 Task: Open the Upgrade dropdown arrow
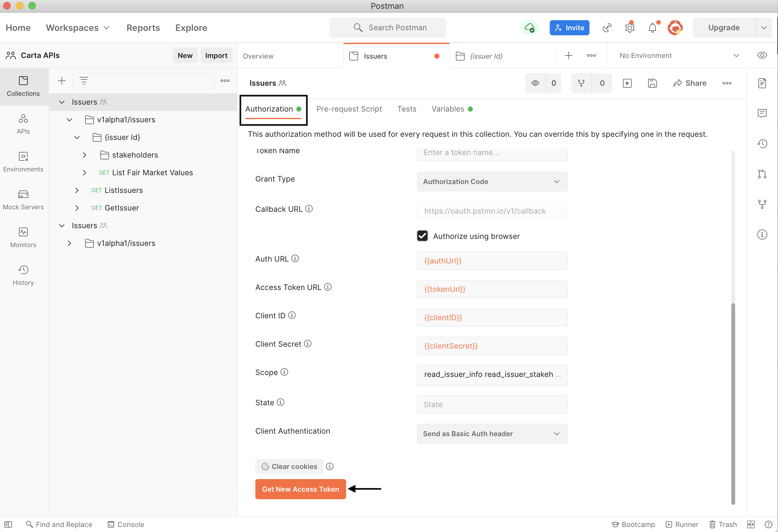click(763, 28)
